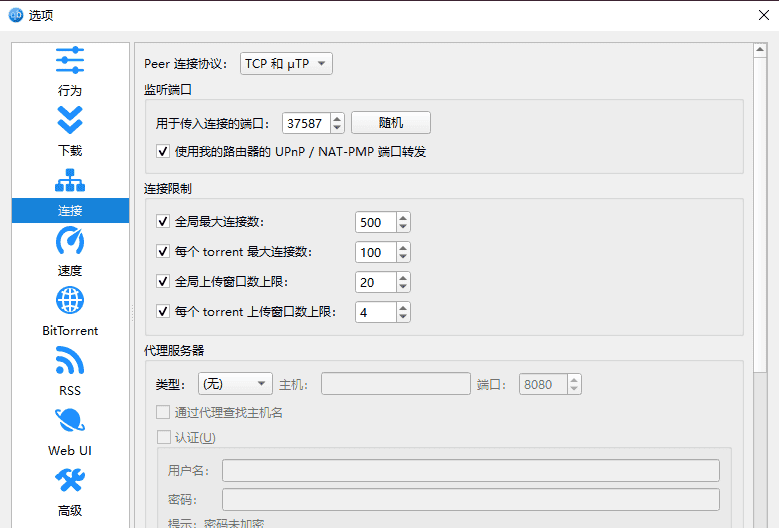Screen dimensions: 779x528
Task: Open the Peer 连接协议 dropdown
Action: click(286, 64)
